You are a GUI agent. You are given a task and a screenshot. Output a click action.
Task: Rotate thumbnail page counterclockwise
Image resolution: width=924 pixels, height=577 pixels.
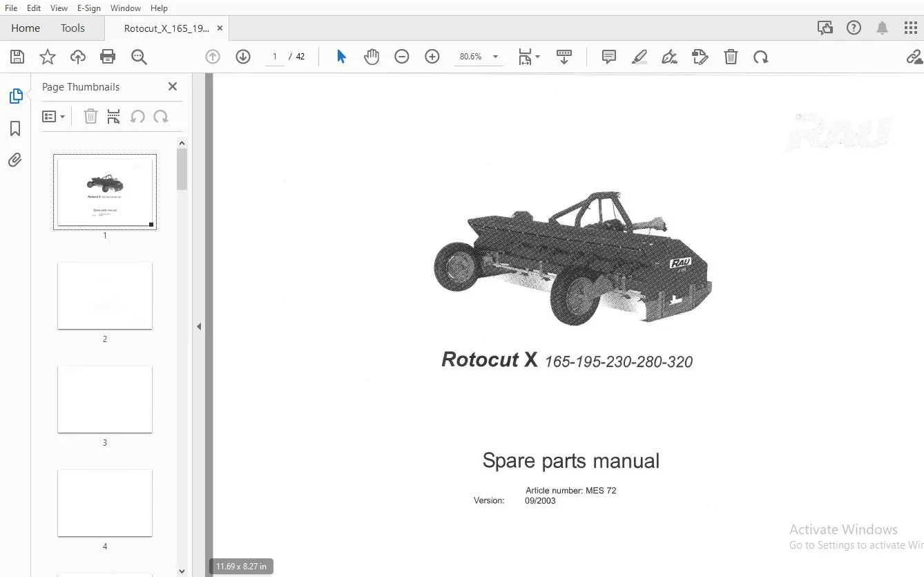click(x=137, y=117)
